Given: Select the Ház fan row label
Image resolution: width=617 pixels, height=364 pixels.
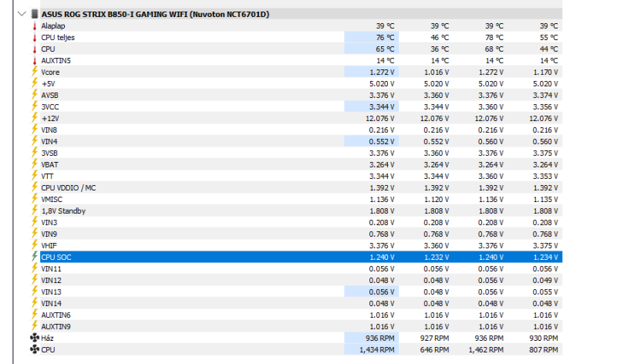Looking at the screenshot, I should 47,338.
